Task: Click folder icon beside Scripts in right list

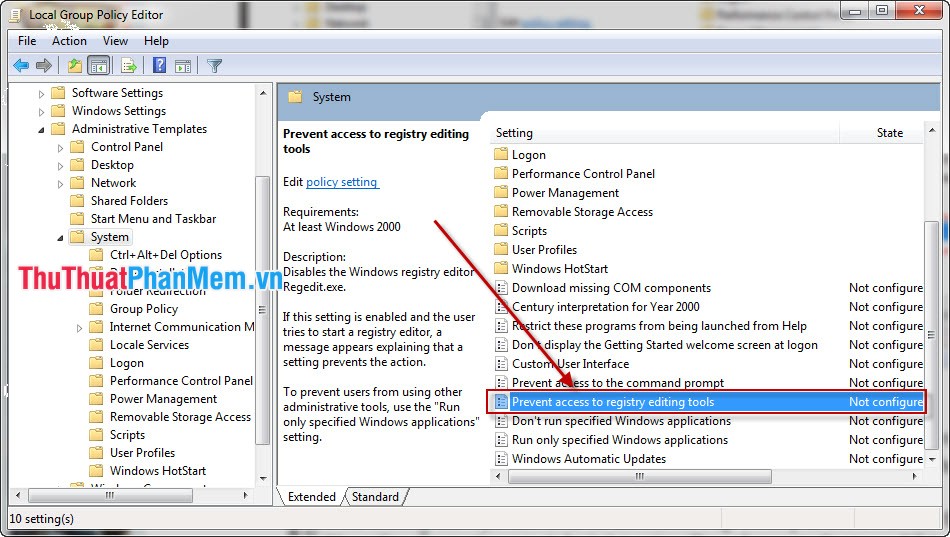Action: (x=501, y=230)
